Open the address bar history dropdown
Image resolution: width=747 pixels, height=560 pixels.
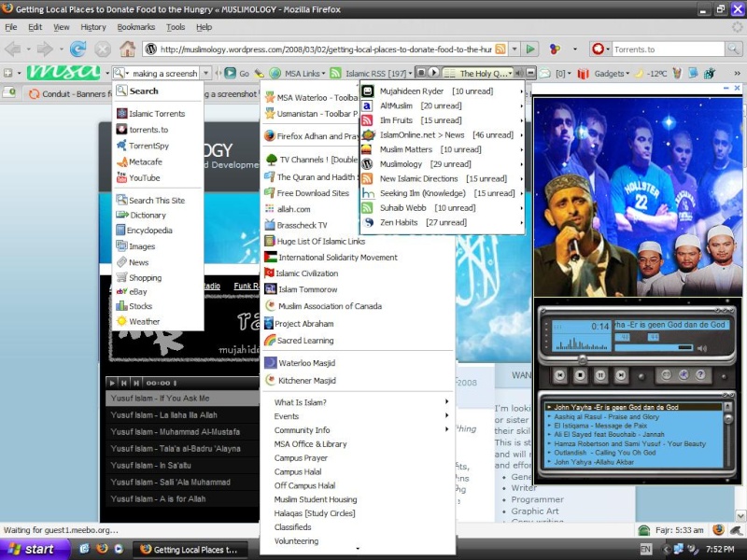tap(514, 49)
